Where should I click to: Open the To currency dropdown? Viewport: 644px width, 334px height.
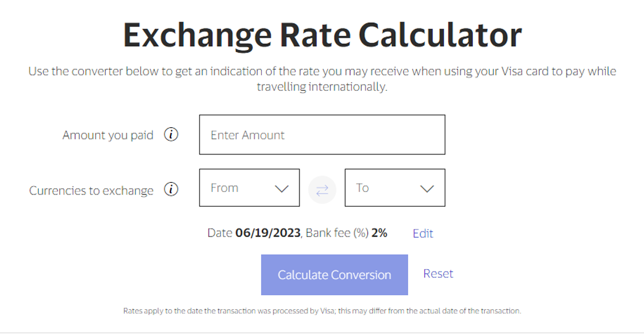pos(395,188)
